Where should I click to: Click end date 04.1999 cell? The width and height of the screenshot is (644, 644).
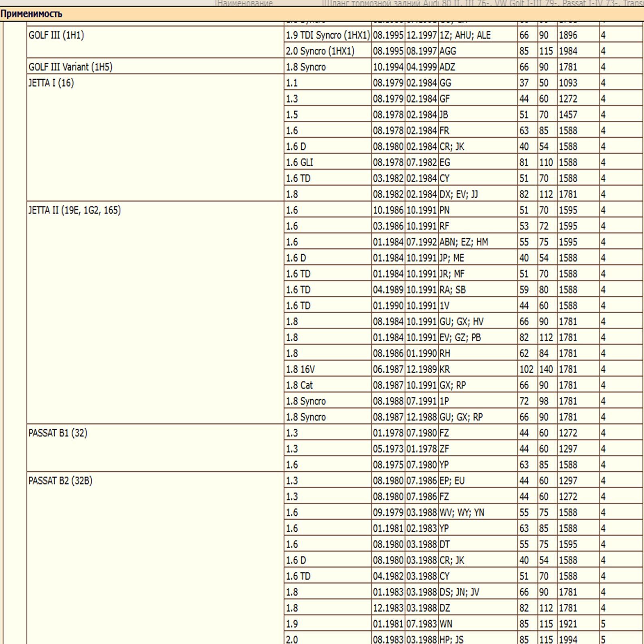(421, 67)
